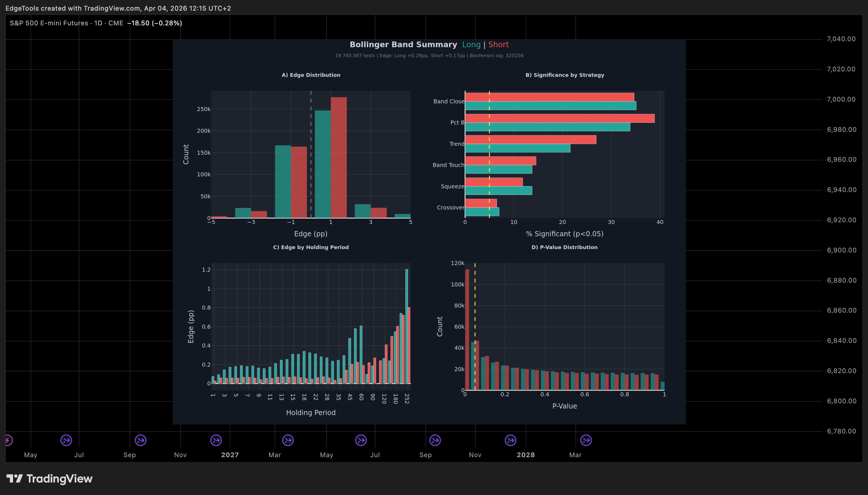Click the 7,000.00 price axis label
This screenshot has width=868, height=495.
(x=841, y=99)
